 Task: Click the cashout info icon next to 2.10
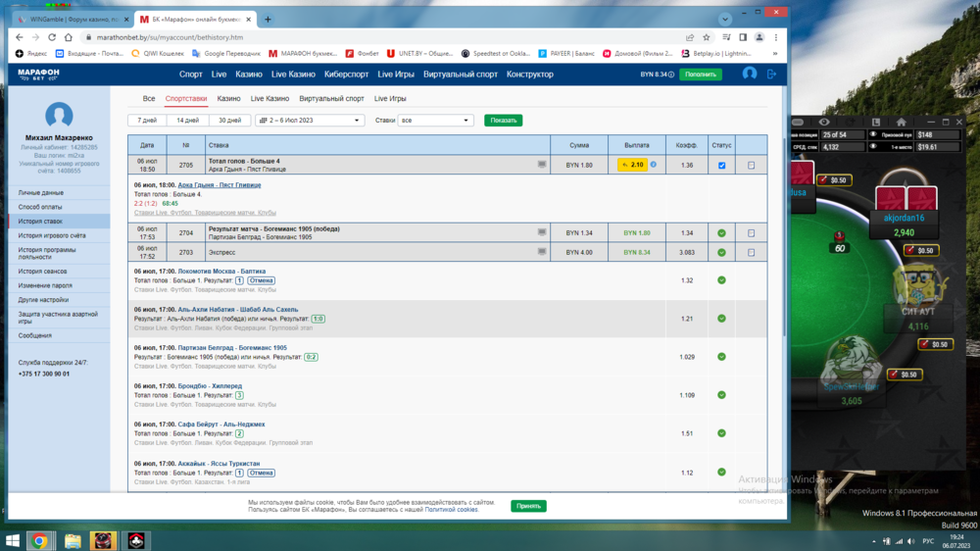pos(654,165)
